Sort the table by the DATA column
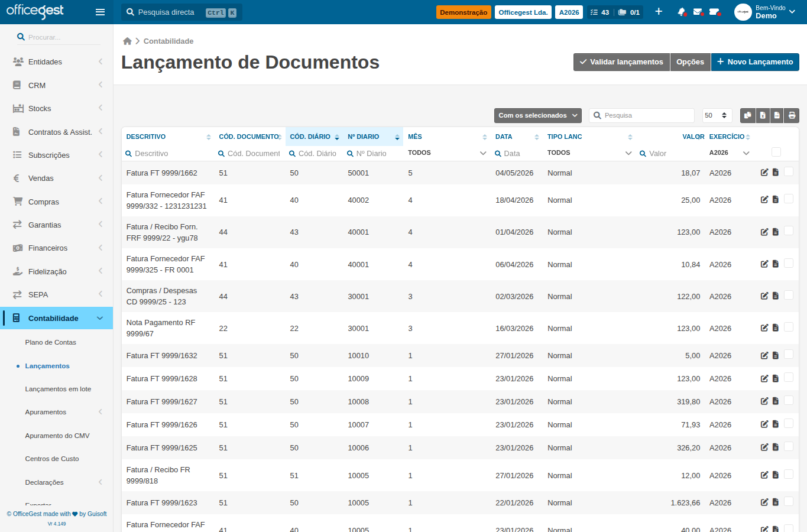The height and width of the screenshot is (532, 807). tap(517, 137)
